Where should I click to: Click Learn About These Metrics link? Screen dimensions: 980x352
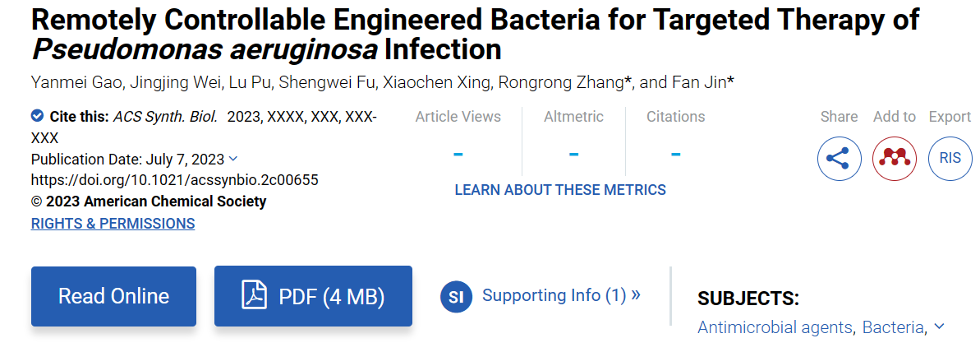560,189
